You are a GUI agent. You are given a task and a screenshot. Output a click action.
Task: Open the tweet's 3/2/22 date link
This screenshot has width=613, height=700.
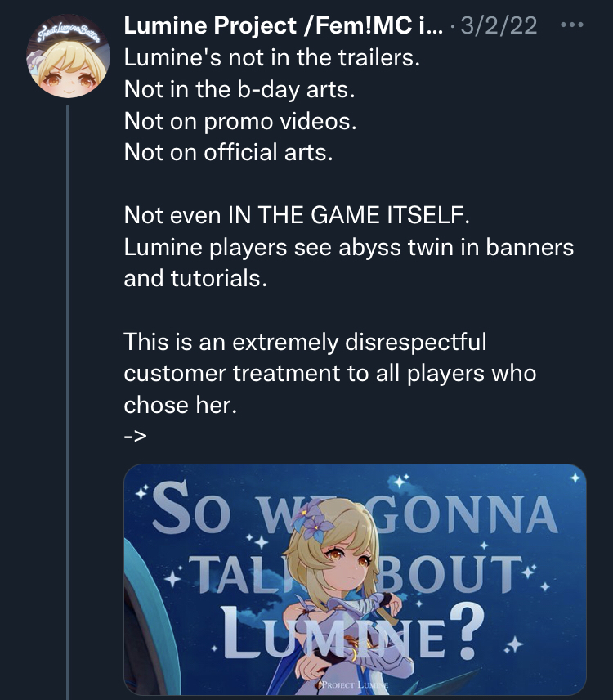pos(499,25)
